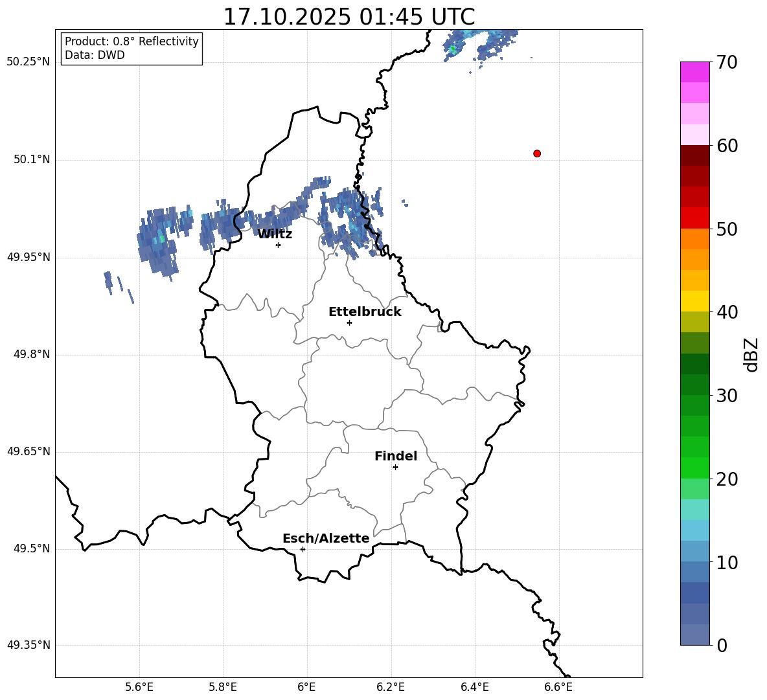Image resolution: width=767 pixels, height=700 pixels.
Task: Click the 49.65°N latitude label
Action: [x=29, y=452]
